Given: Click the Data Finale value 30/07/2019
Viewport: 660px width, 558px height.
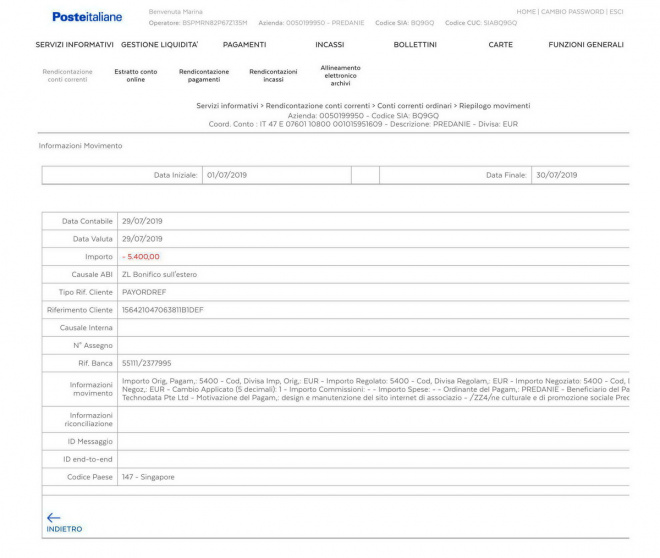Looking at the screenshot, I should (x=556, y=175).
